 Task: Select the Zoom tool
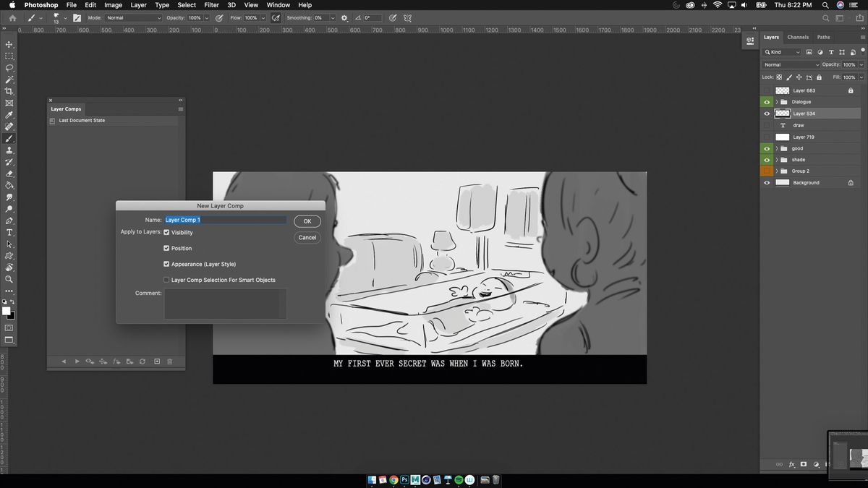tap(9, 280)
